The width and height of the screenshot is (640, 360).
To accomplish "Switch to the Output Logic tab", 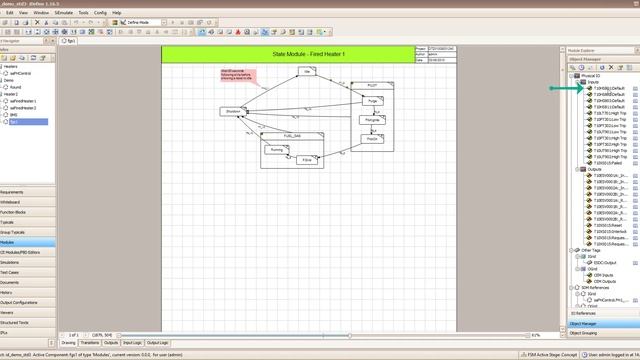I will point(158,343).
